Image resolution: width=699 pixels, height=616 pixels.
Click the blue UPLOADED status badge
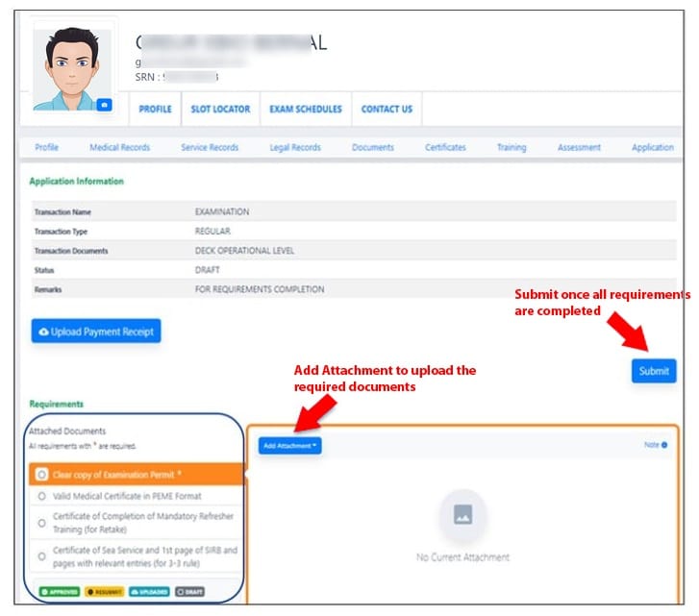[x=149, y=592]
